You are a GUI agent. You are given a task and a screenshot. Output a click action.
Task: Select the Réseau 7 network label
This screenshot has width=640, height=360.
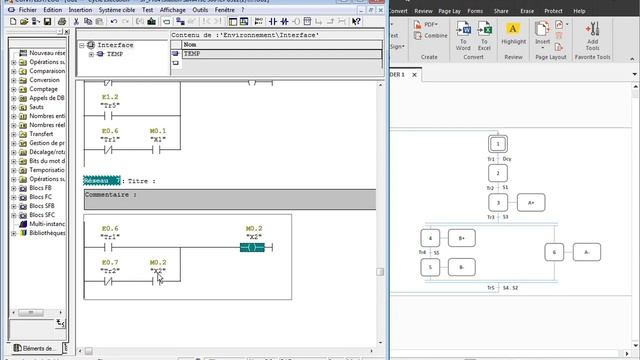click(102, 181)
